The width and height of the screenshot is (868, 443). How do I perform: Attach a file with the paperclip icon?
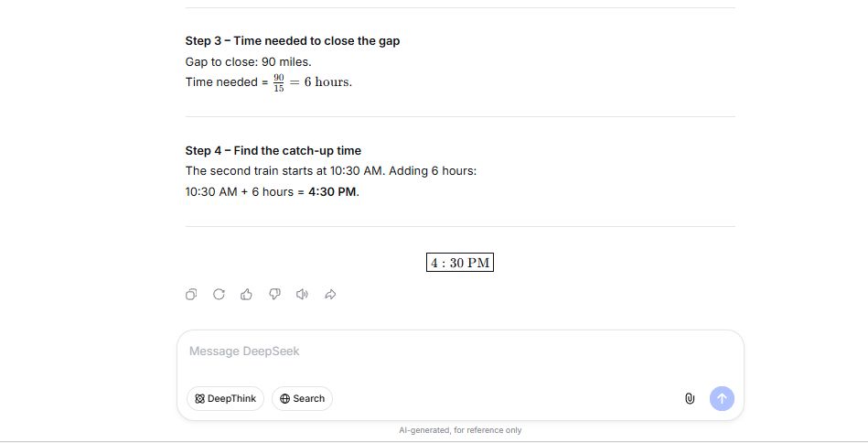pyautogui.click(x=690, y=399)
